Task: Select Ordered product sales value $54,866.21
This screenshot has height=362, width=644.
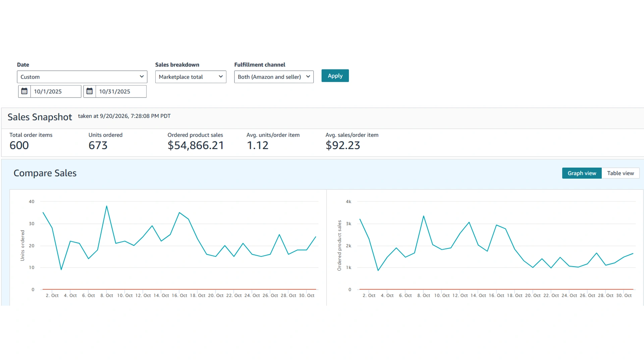Action: point(196,145)
